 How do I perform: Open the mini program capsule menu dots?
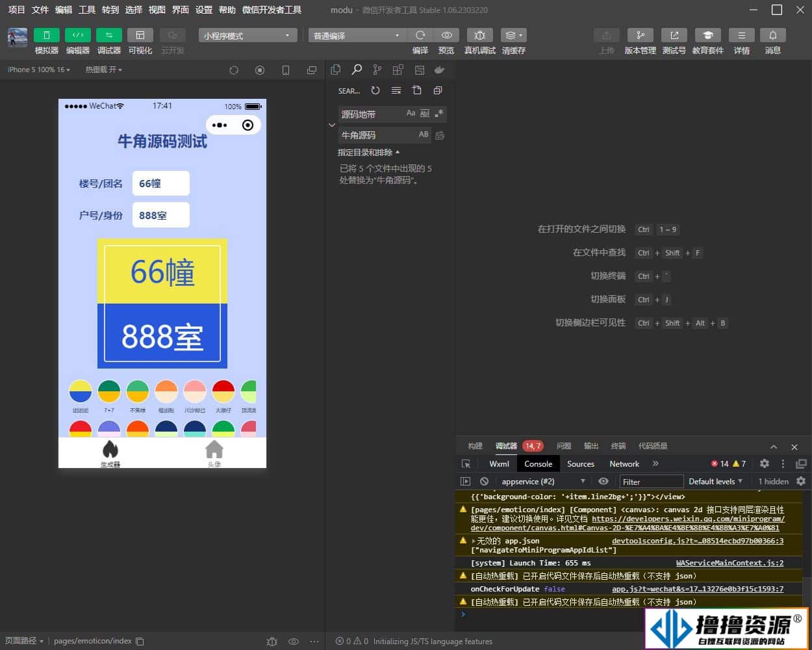220,125
